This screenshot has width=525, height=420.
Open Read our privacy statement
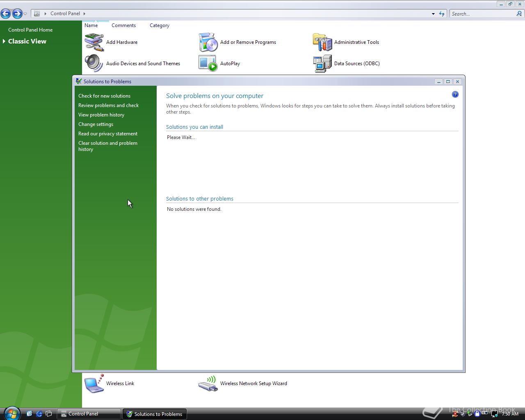[107, 134]
